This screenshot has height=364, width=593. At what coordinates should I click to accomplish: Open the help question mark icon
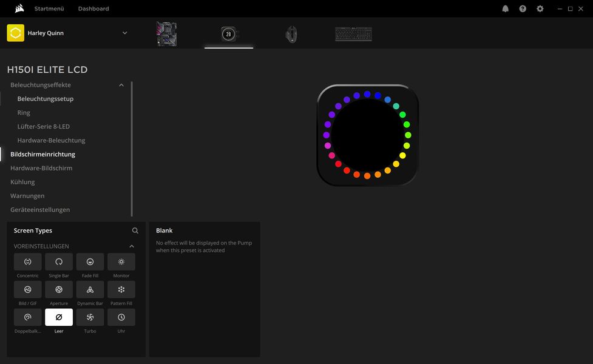[523, 8]
